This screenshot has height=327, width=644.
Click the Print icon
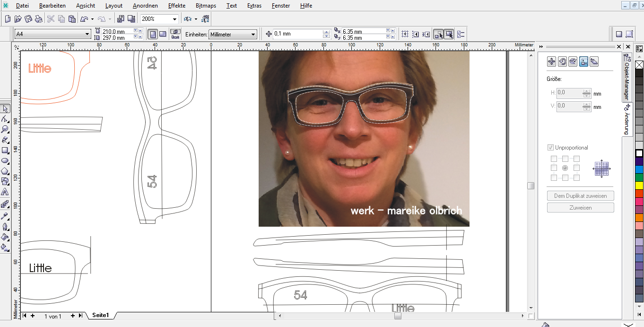(x=39, y=19)
